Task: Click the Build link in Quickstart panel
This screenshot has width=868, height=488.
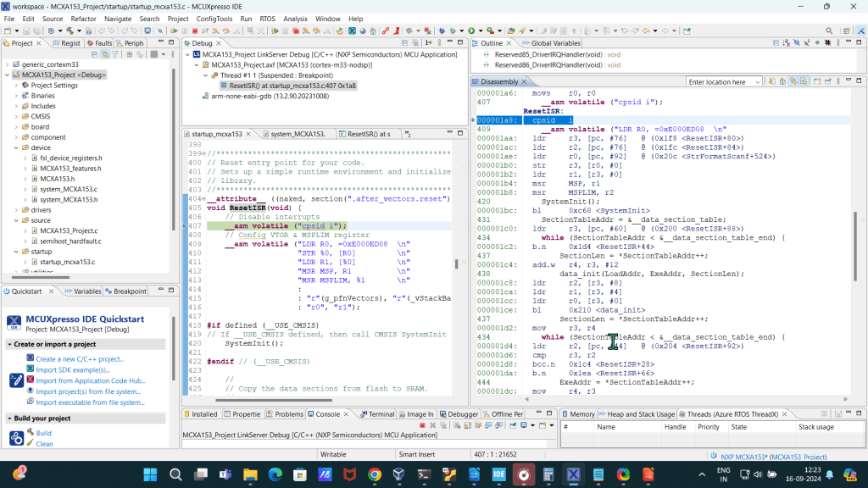Action: point(43,433)
